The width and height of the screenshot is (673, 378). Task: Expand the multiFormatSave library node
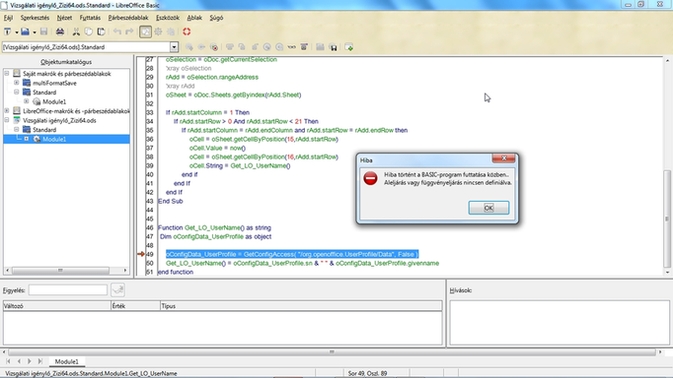click(17, 83)
